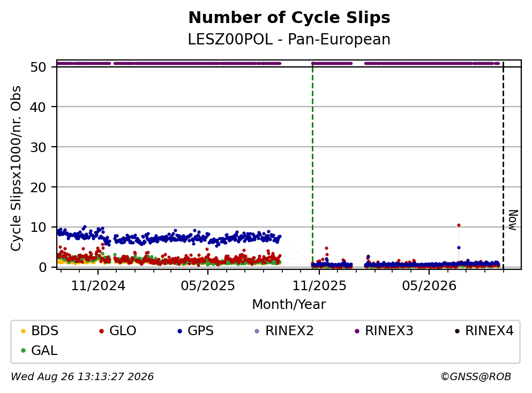Click the red GLO outlier point near 10
The width and height of the screenshot is (532, 393).
click(x=459, y=225)
